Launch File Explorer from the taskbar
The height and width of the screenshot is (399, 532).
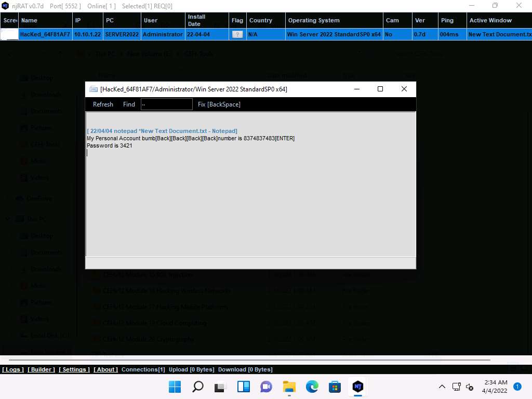[x=289, y=387]
